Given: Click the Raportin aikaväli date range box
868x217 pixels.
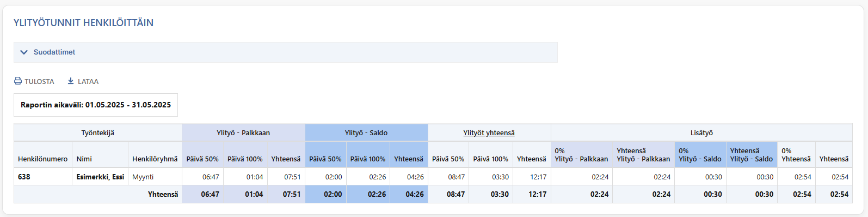Looking at the screenshot, I should point(96,105).
